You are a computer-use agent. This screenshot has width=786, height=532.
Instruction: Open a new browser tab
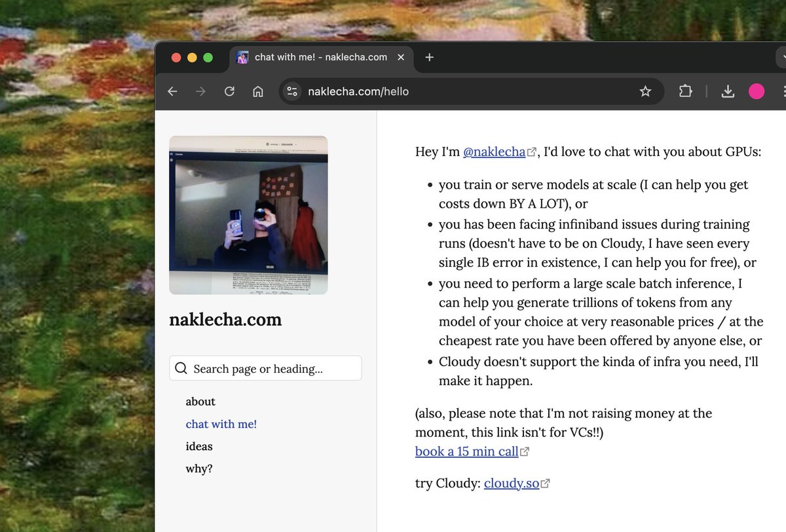pyautogui.click(x=429, y=57)
